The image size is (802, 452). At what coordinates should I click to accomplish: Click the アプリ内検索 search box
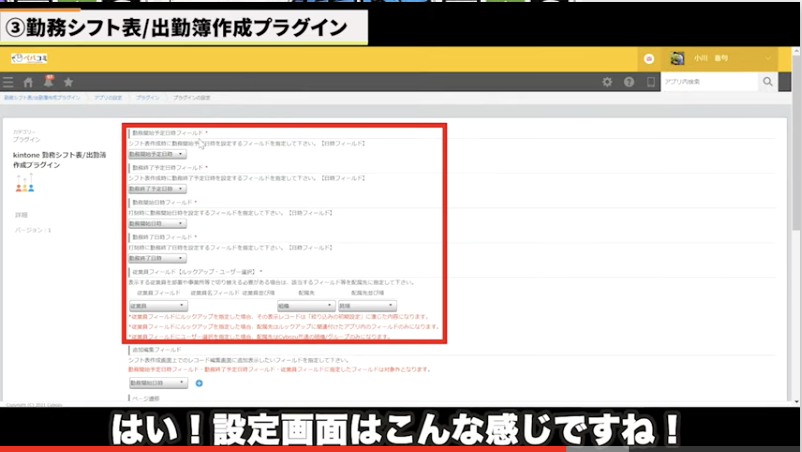[x=709, y=82]
